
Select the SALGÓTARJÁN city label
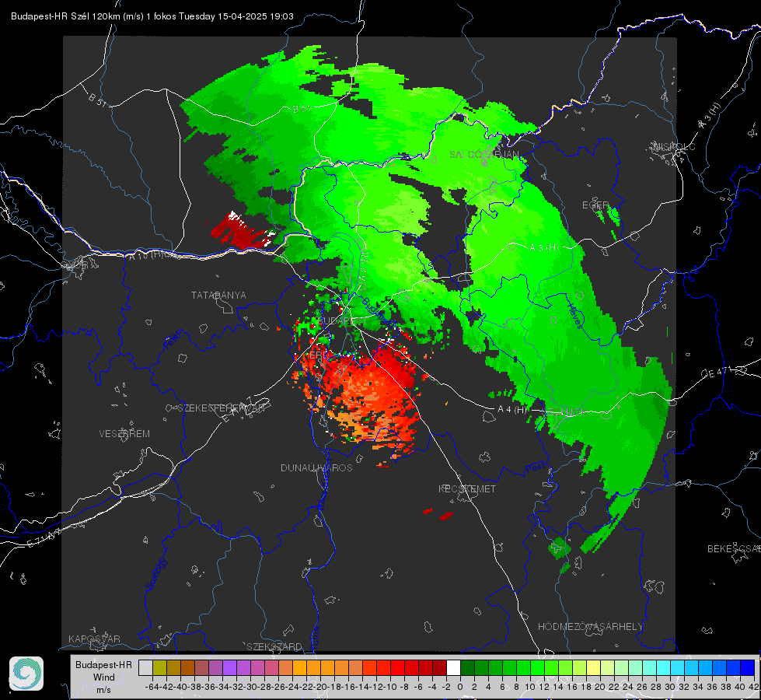(x=483, y=155)
